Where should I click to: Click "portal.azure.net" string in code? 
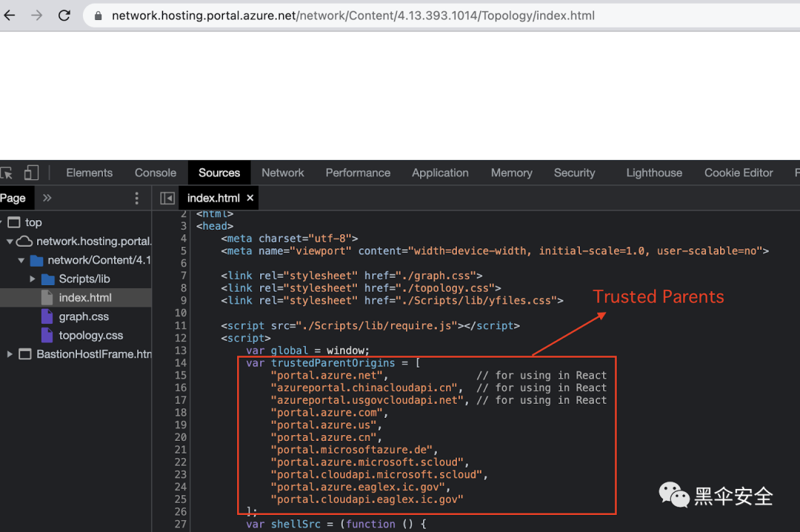coord(327,375)
